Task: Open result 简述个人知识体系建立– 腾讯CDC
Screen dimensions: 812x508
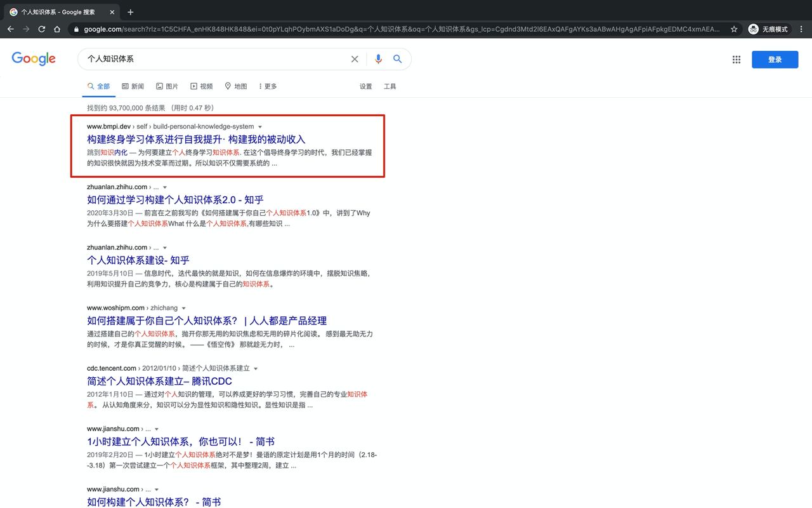Action: pos(159,381)
